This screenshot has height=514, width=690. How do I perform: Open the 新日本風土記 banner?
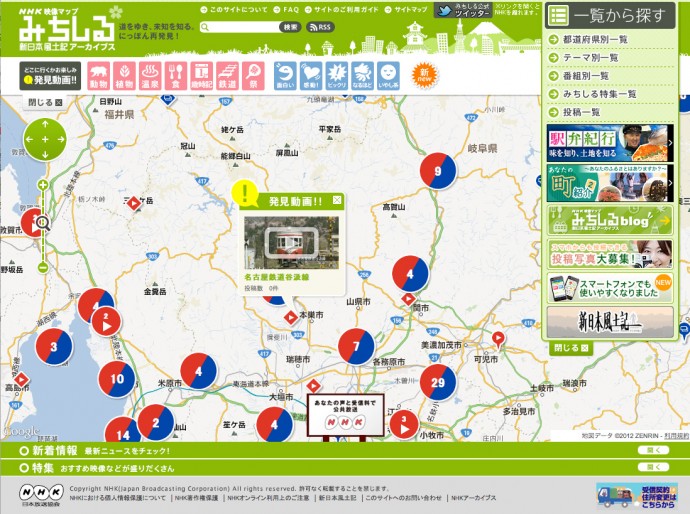tap(610, 323)
